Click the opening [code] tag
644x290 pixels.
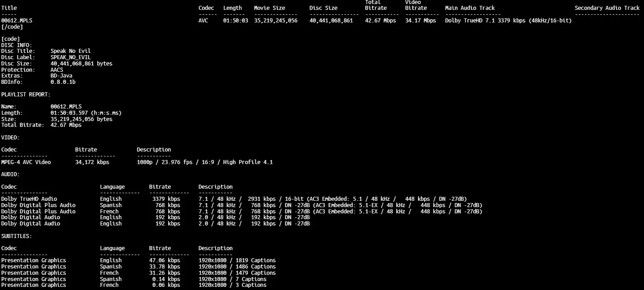10,39
